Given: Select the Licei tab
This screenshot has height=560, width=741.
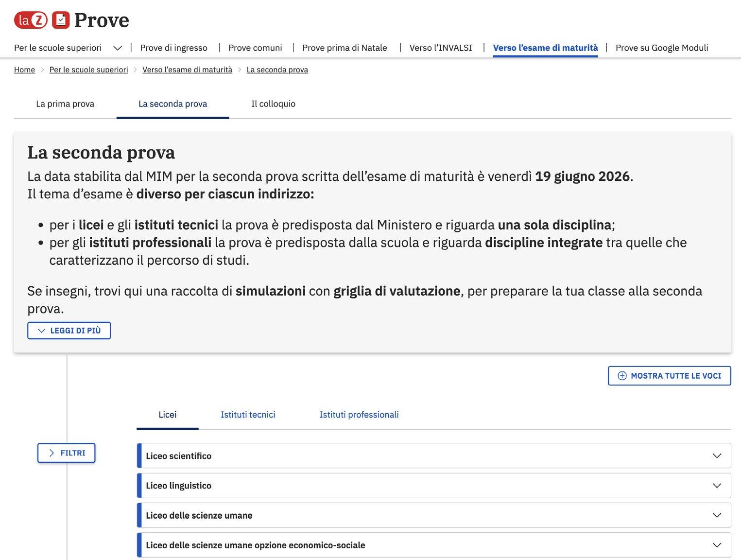Looking at the screenshot, I should (168, 415).
